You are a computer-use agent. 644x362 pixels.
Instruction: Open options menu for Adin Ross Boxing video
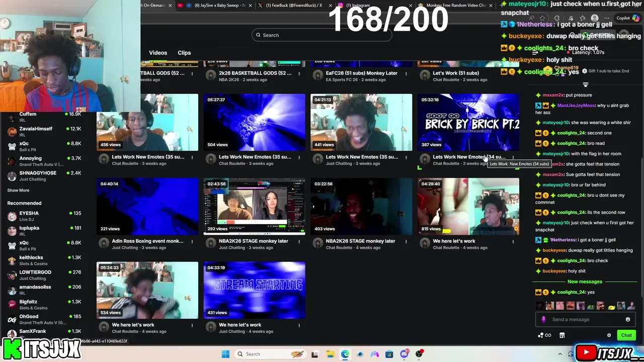click(192, 241)
